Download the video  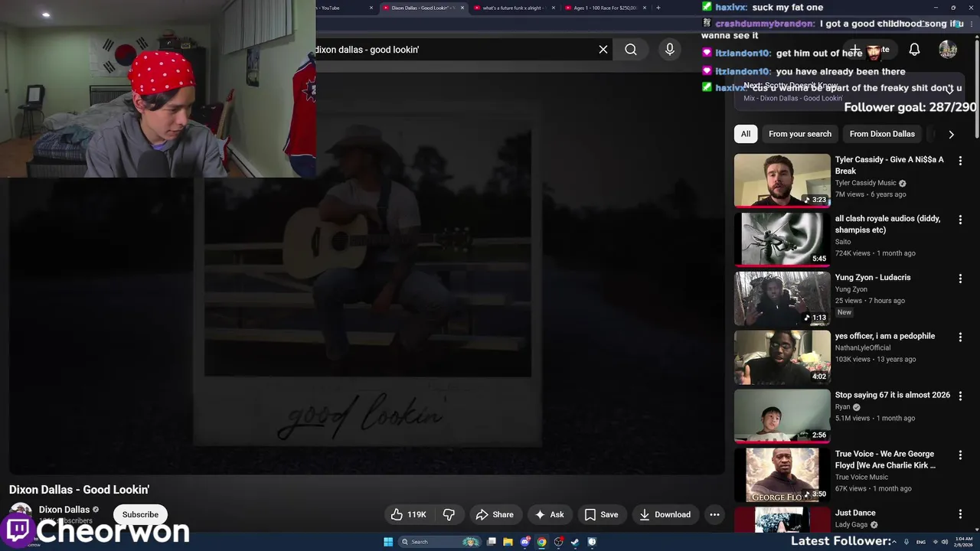point(665,514)
